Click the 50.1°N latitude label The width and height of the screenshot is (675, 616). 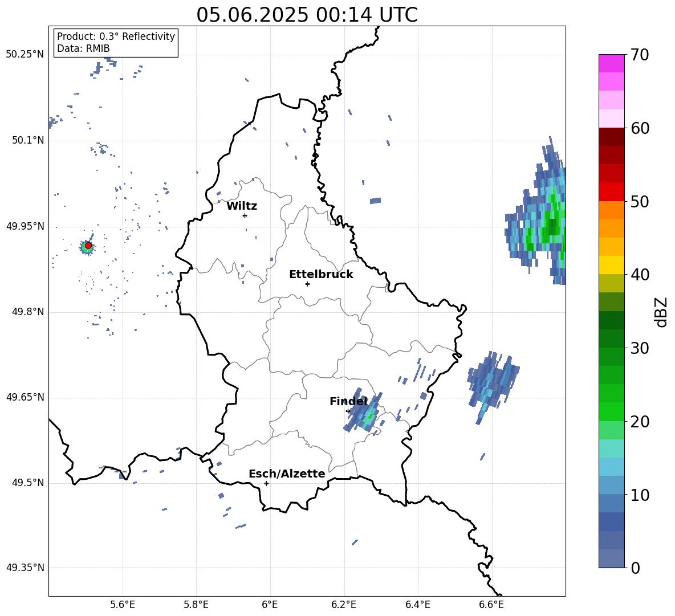pos(27,140)
